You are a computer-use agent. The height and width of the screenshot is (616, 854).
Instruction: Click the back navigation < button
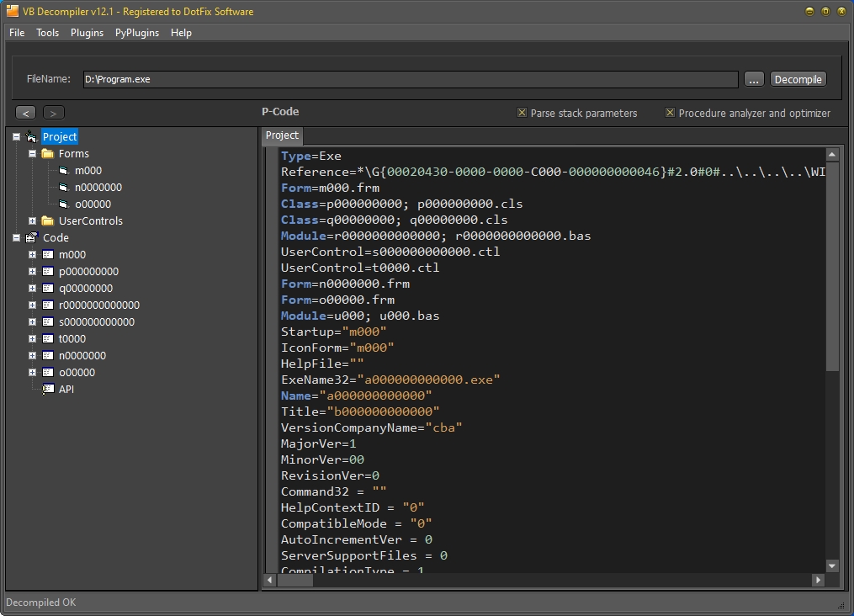(25, 113)
